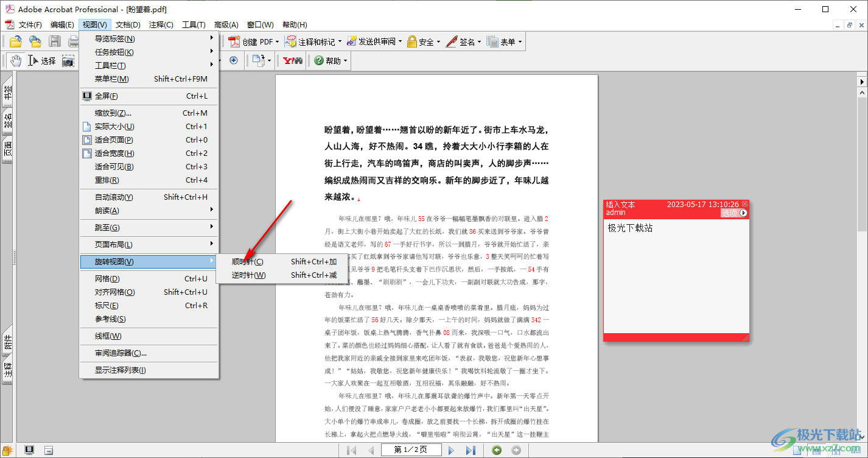Select the Hand tool
This screenshot has height=458, width=868.
coord(15,60)
